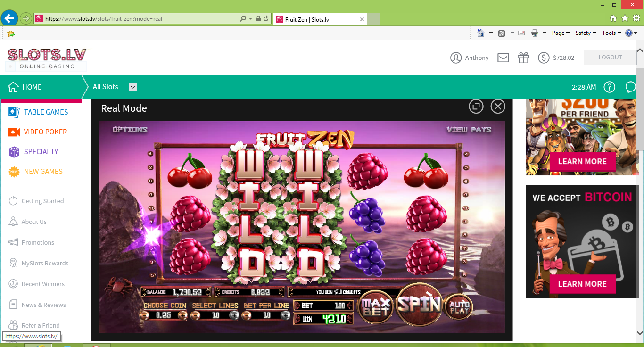Close the Real Mode game panel
644x347 pixels.
(498, 107)
